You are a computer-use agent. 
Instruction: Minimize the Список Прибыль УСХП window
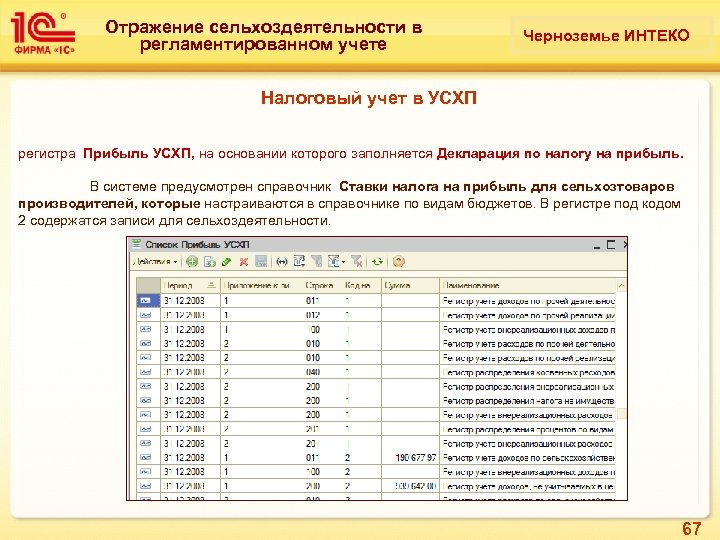coord(597,246)
